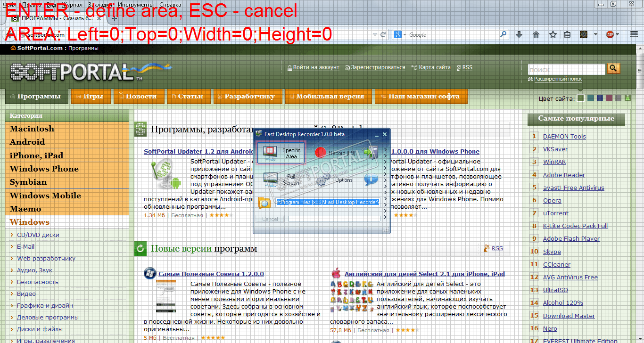Reload the page with the refresh arrow

[383, 34]
